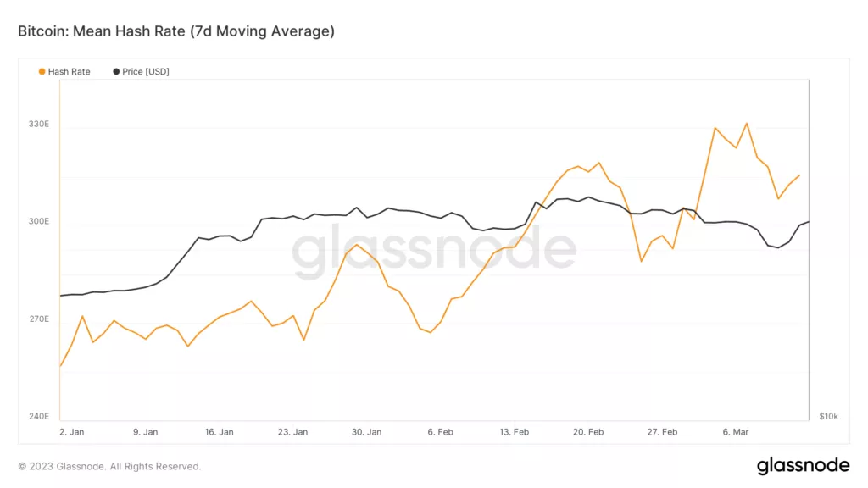Click the 330E y-axis label
The image size is (868, 488).
(39, 124)
